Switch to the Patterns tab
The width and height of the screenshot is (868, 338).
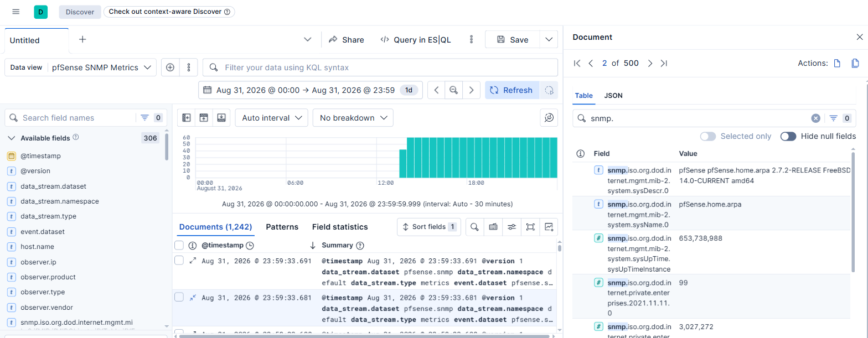pos(282,227)
